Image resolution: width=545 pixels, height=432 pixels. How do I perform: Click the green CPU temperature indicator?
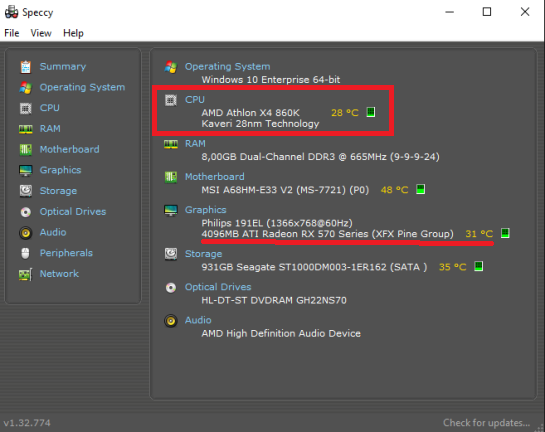(x=371, y=112)
